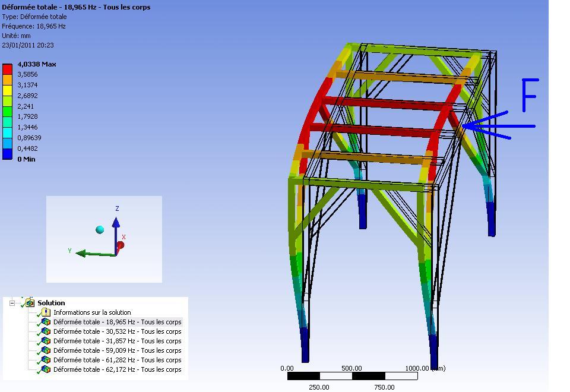Click the 59,009 Hz result icon
Screen dimensions: 570x392
click(x=46, y=350)
